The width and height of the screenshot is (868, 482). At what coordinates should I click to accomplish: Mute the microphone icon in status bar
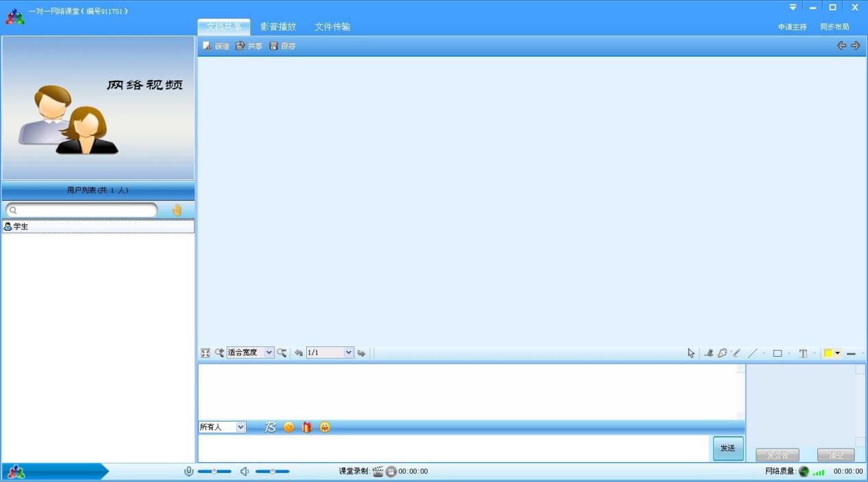(x=188, y=471)
